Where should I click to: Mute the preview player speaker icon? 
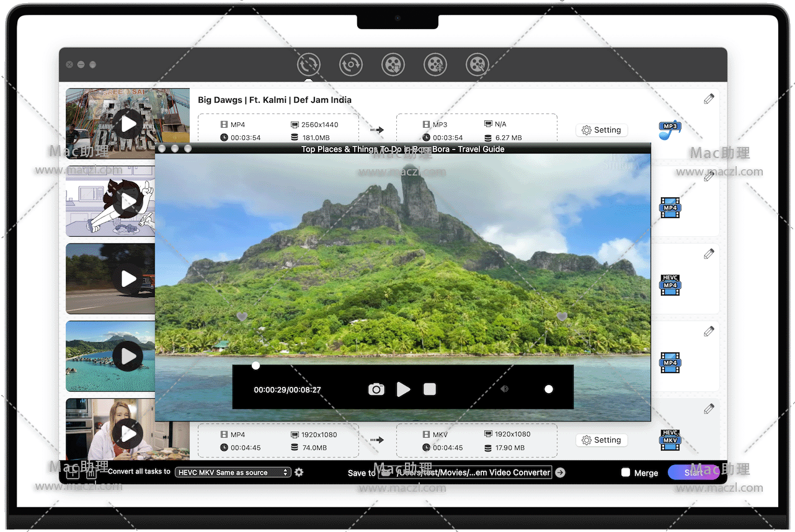coord(504,389)
